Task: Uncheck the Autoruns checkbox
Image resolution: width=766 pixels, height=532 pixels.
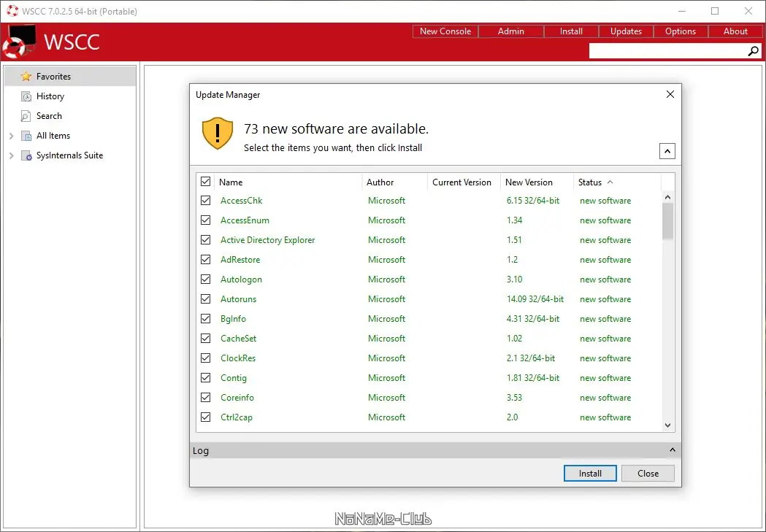Action: pyautogui.click(x=206, y=298)
